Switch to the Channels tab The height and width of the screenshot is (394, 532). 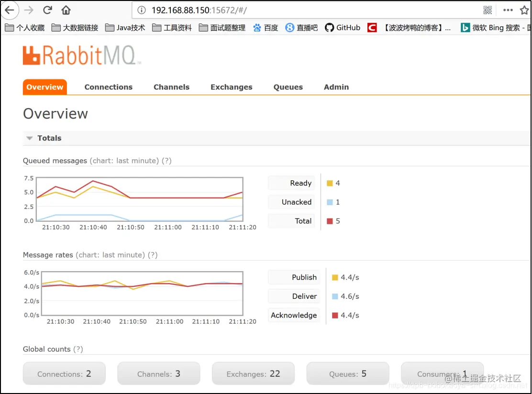coord(172,87)
